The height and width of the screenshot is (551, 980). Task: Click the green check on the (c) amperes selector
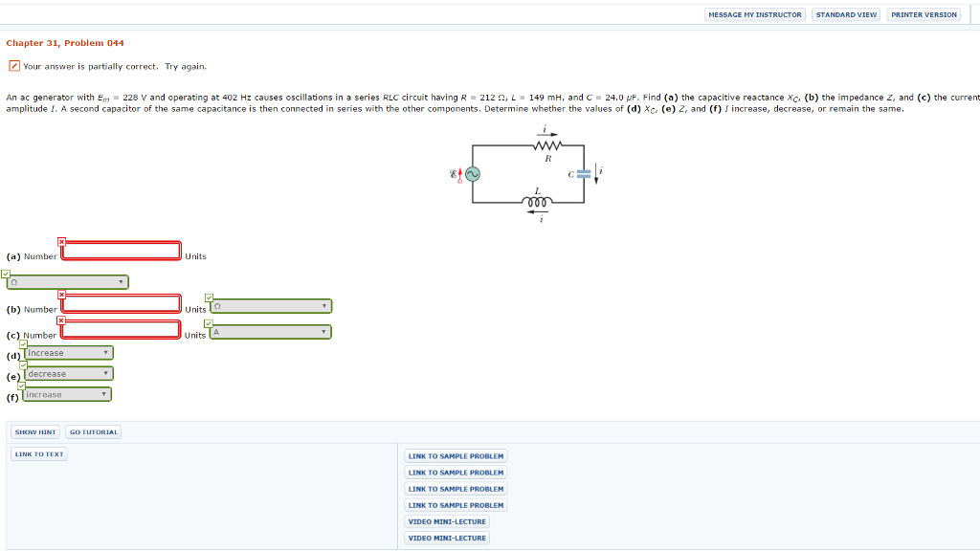tap(208, 322)
